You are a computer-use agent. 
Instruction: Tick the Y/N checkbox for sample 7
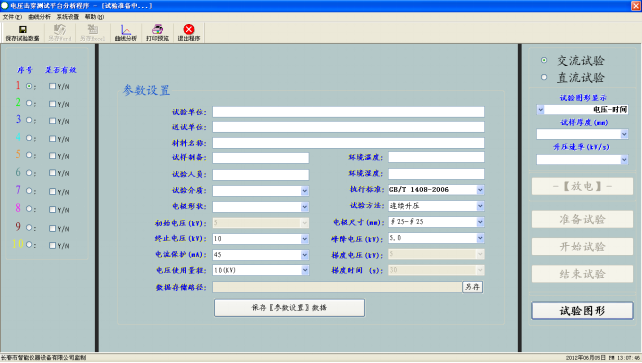[52, 191]
